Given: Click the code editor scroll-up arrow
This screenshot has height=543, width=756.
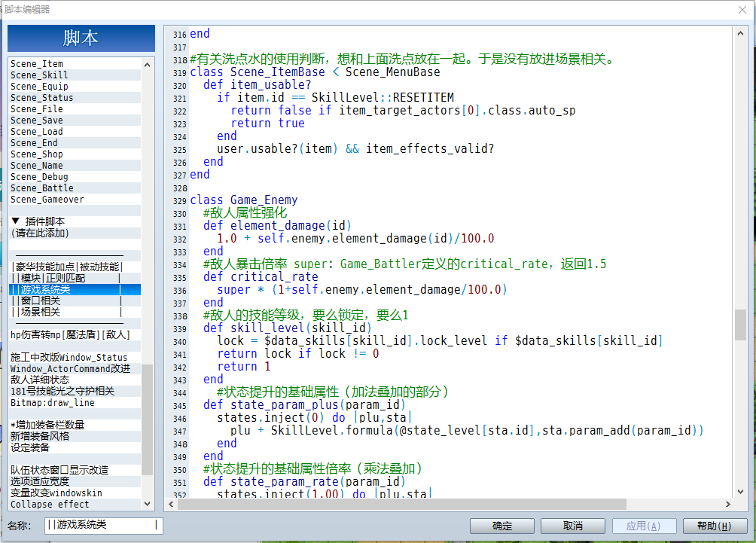Looking at the screenshot, I should point(740,33).
